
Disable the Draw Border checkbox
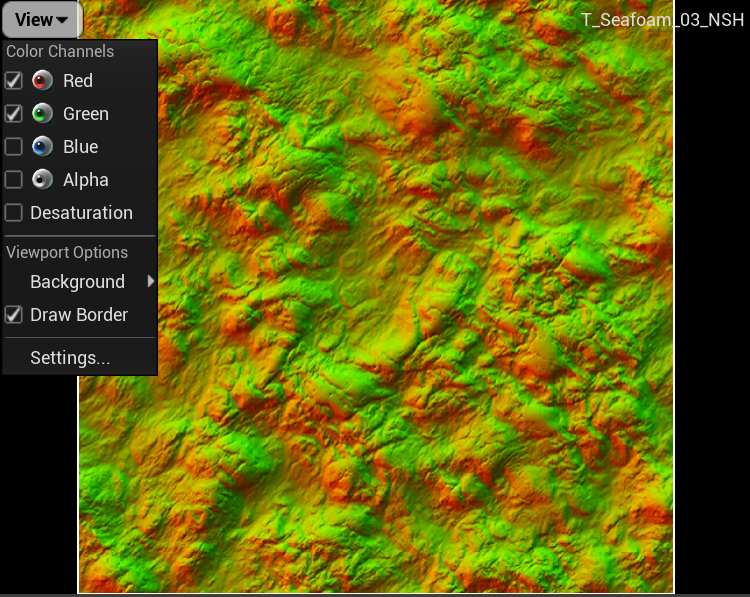[14, 315]
